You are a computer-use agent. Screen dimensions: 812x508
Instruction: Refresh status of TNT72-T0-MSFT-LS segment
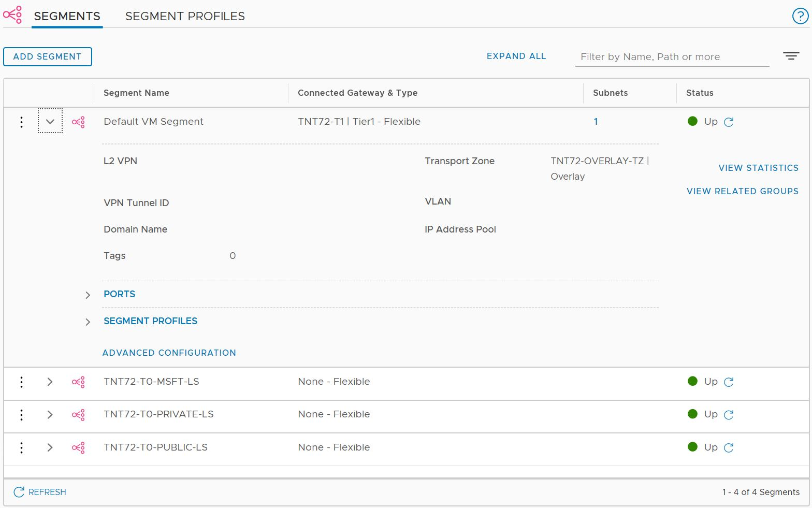tap(729, 382)
